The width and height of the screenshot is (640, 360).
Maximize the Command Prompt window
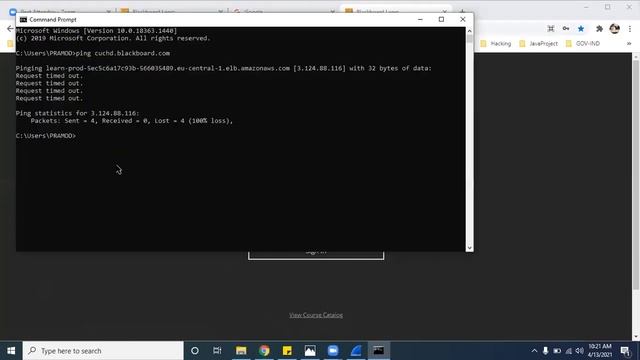(441, 19)
